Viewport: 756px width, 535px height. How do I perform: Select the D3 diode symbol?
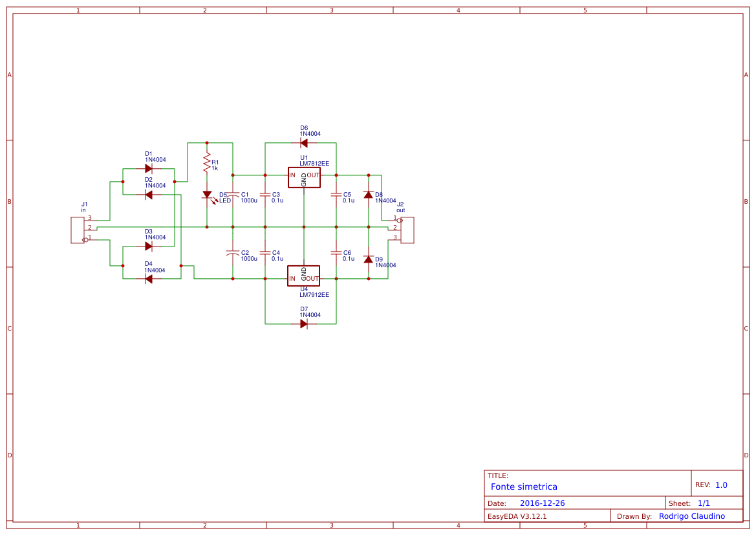pyautogui.click(x=149, y=246)
